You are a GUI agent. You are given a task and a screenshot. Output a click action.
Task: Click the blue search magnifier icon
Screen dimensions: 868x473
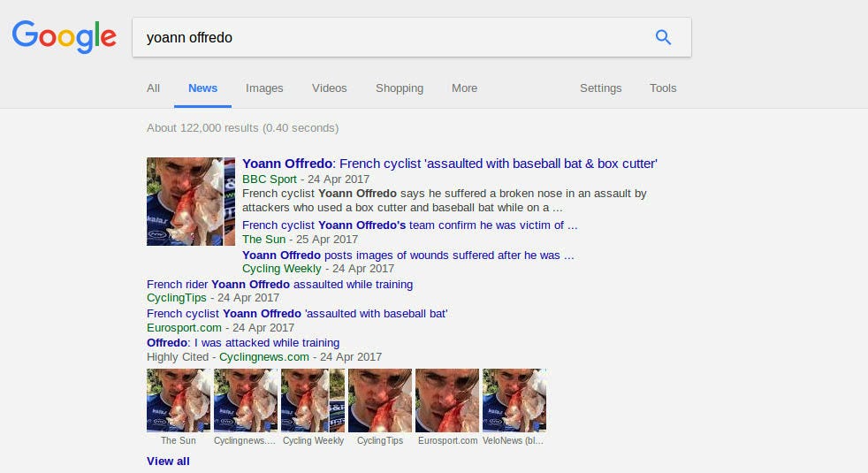(663, 37)
